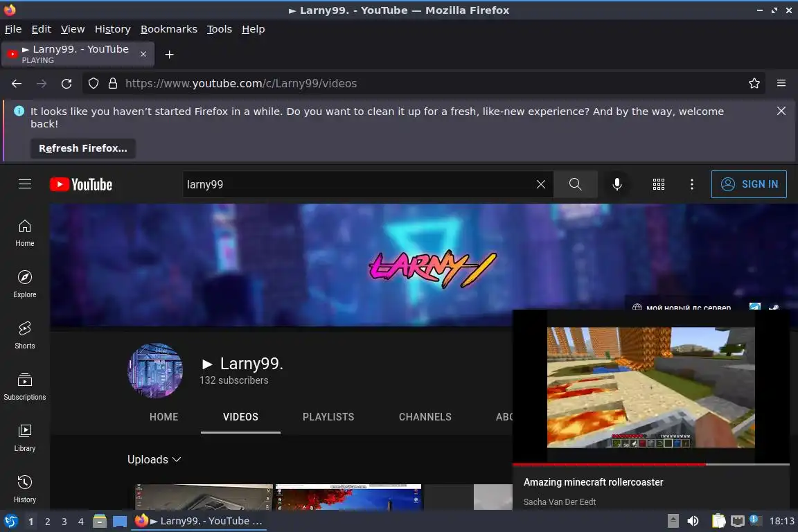Expand the Uploads dropdown
Screen dimensions: 798x532
click(154, 459)
